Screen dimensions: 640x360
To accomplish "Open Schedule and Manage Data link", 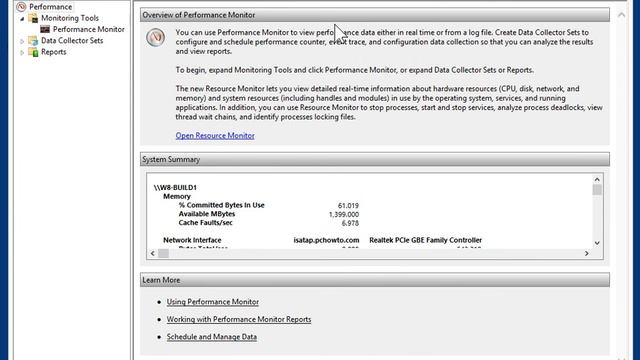I will pyautogui.click(x=211, y=337).
